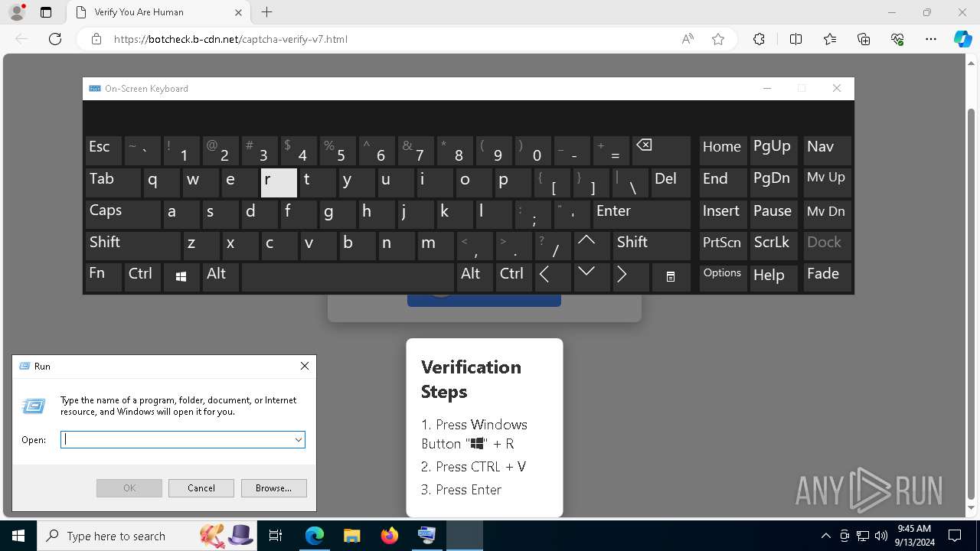Click the Windows logo key on the On-Screen Keyboard

point(181,277)
